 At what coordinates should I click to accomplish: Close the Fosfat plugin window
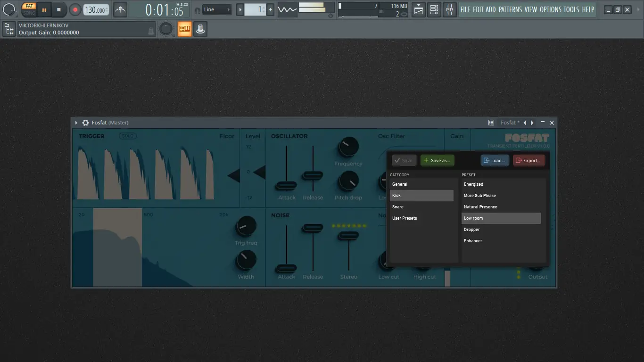(x=552, y=123)
